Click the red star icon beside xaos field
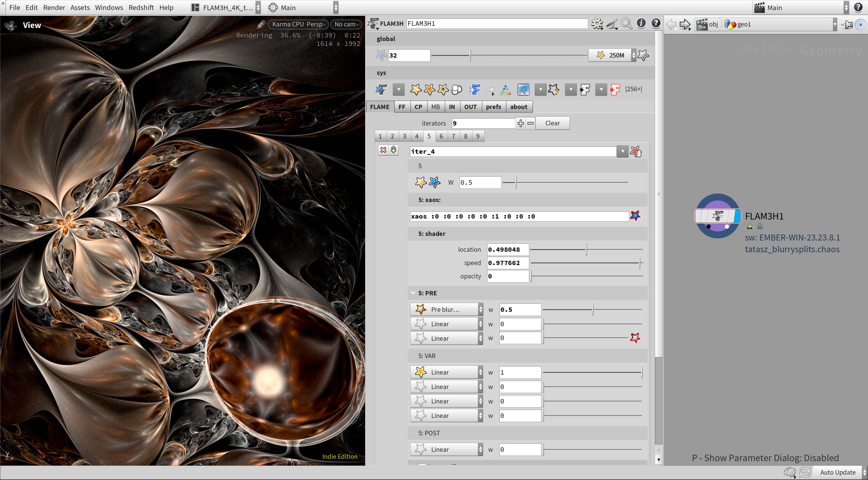Image resolution: width=868 pixels, height=480 pixels. 635,216
